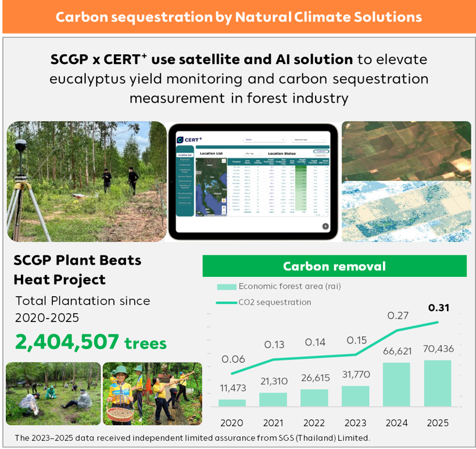Click the 2025 bar labeled 70,436
This screenshot has width=476, height=449.
[438, 383]
